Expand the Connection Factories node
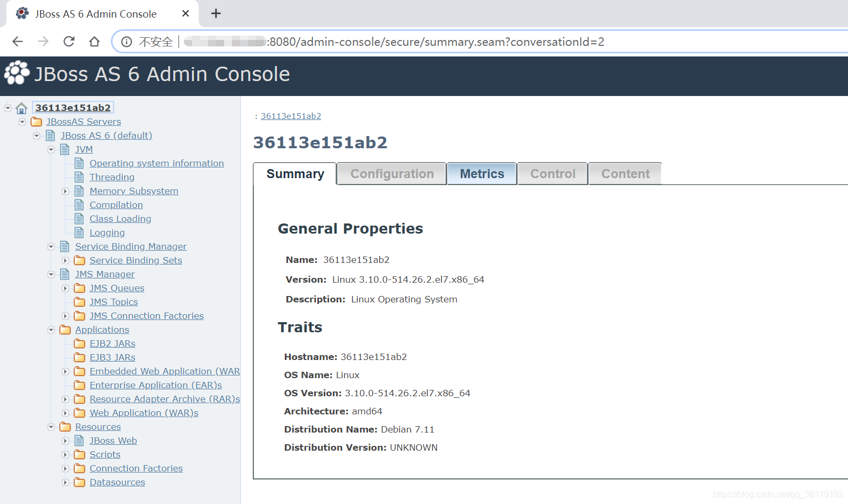Screen dimensions: 848x504 pos(66,468)
